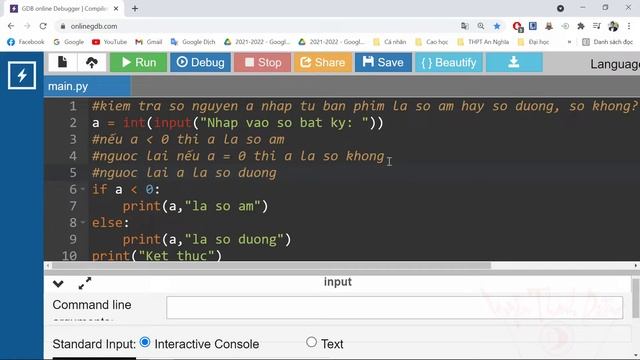Close the GDB online Debugger tab

click(116, 9)
